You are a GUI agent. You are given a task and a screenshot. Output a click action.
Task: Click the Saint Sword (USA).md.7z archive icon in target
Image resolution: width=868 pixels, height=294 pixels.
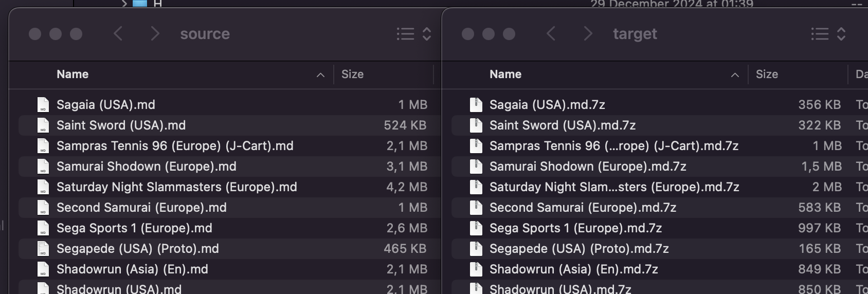pos(476,125)
